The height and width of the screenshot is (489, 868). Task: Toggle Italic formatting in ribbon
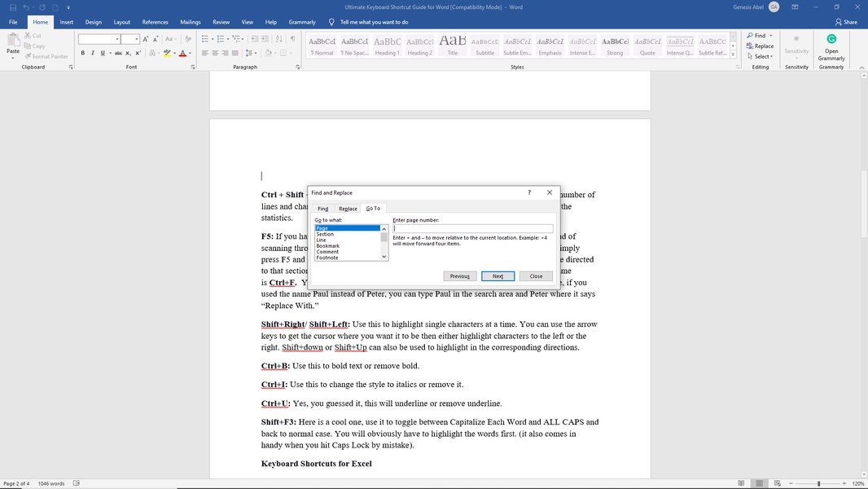93,53
